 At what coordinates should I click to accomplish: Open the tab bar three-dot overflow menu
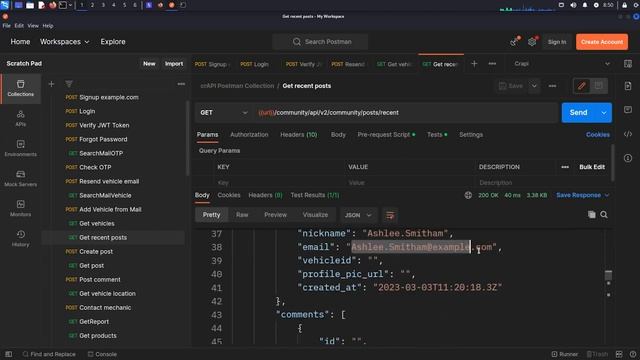pos(492,64)
